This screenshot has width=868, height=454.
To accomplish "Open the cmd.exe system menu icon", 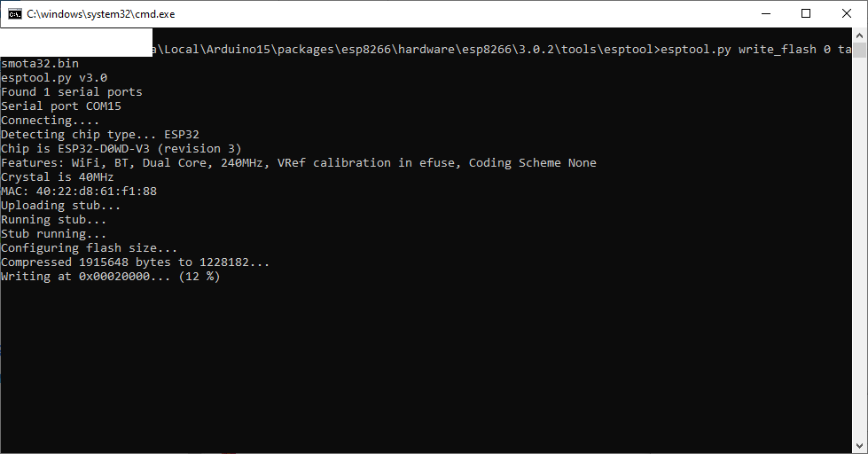I will tap(15, 14).
